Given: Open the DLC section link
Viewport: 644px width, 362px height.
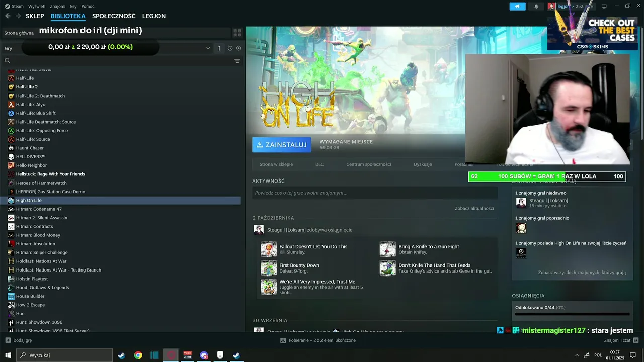Looking at the screenshot, I should point(319,164).
